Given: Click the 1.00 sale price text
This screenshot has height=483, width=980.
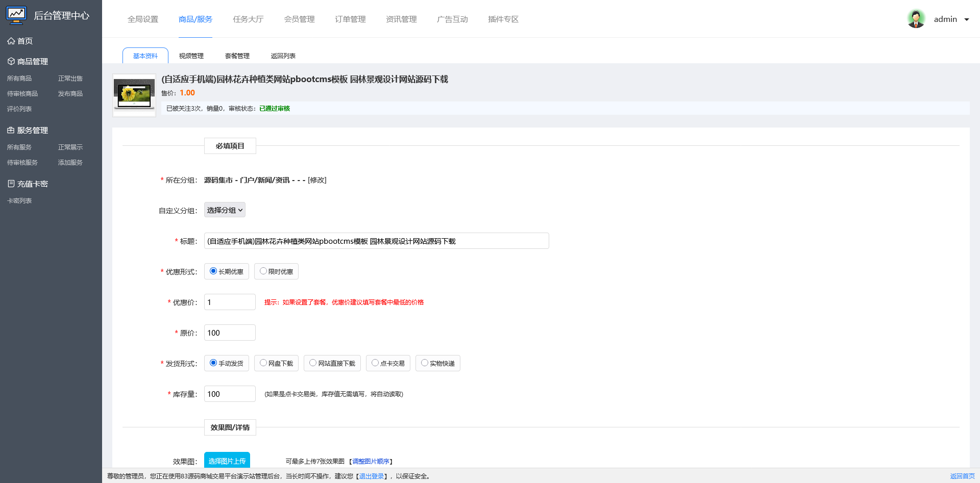Looking at the screenshot, I should click(187, 93).
